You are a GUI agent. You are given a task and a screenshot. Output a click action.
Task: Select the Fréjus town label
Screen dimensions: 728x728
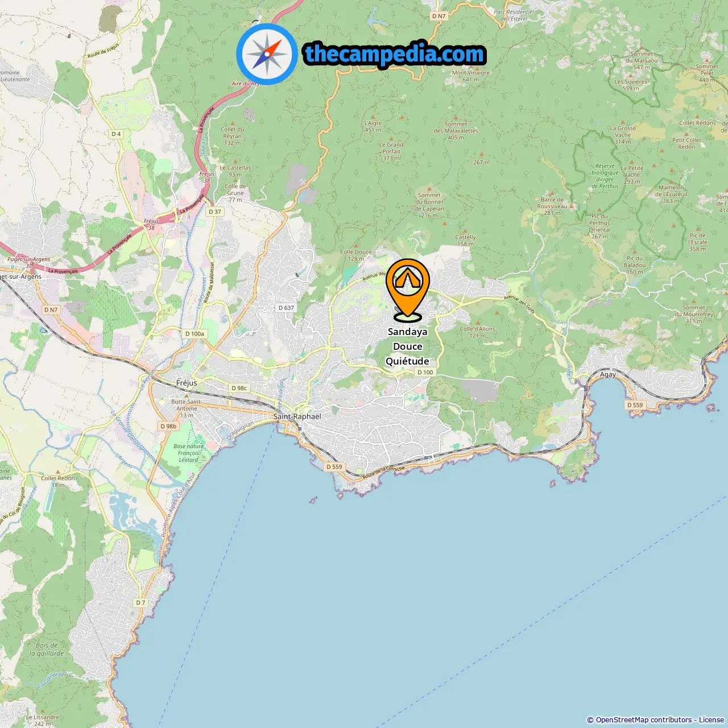click(x=187, y=383)
